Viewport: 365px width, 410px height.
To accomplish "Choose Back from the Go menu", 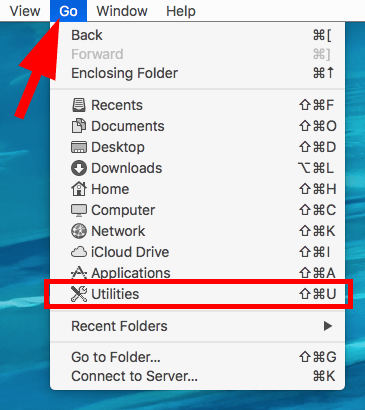I will [x=197, y=35].
